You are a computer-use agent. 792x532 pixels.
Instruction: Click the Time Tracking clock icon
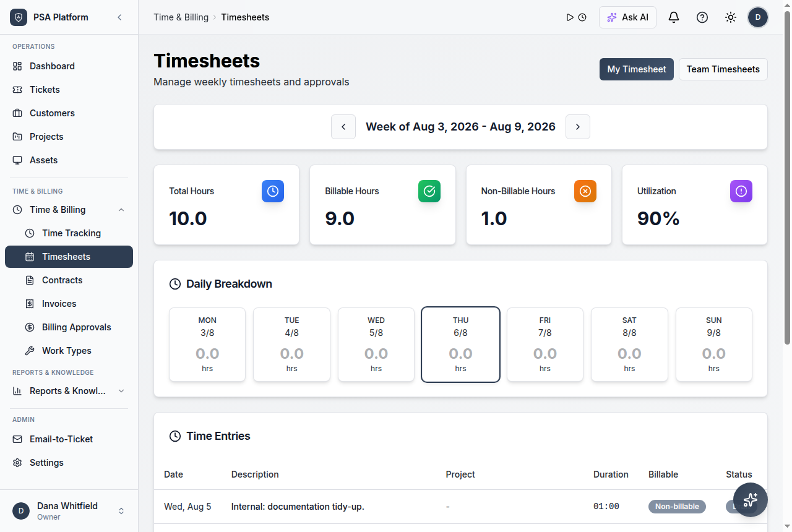click(x=30, y=233)
